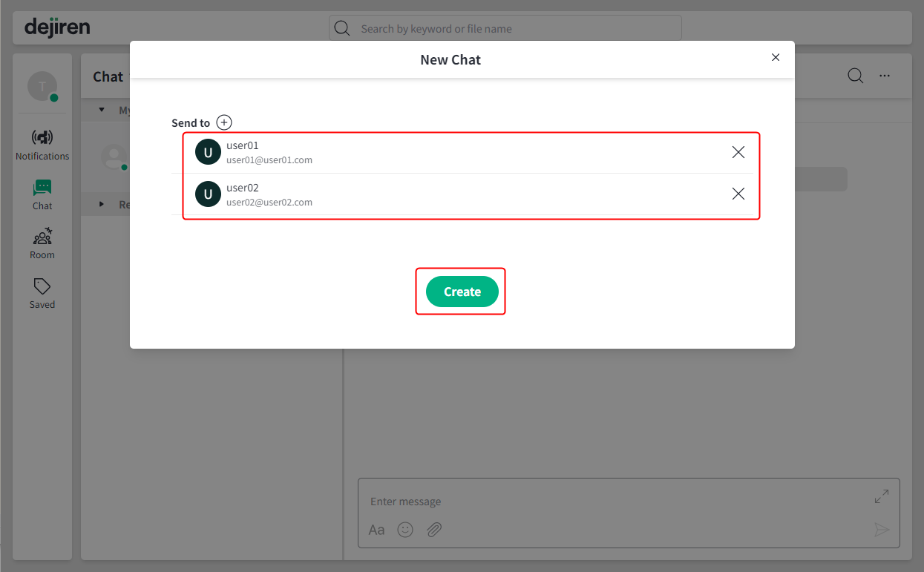The height and width of the screenshot is (572, 924).
Task: Click the Create button
Action: point(462,292)
